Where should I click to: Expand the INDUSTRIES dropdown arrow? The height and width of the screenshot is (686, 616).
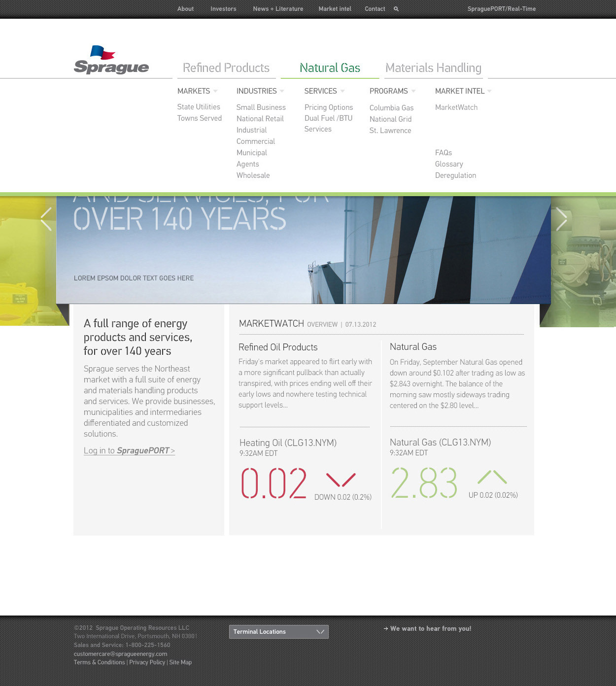(282, 91)
